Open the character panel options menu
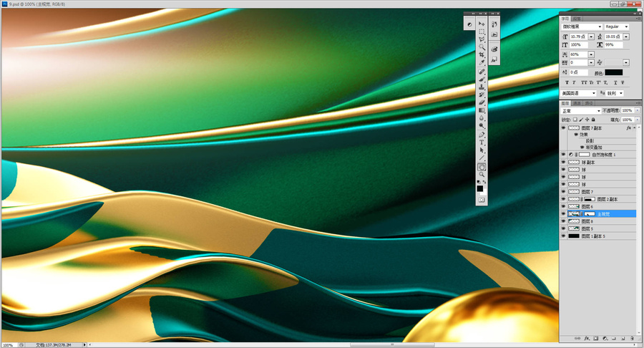The image size is (644, 348). pyautogui.click(x=638, y=19)
